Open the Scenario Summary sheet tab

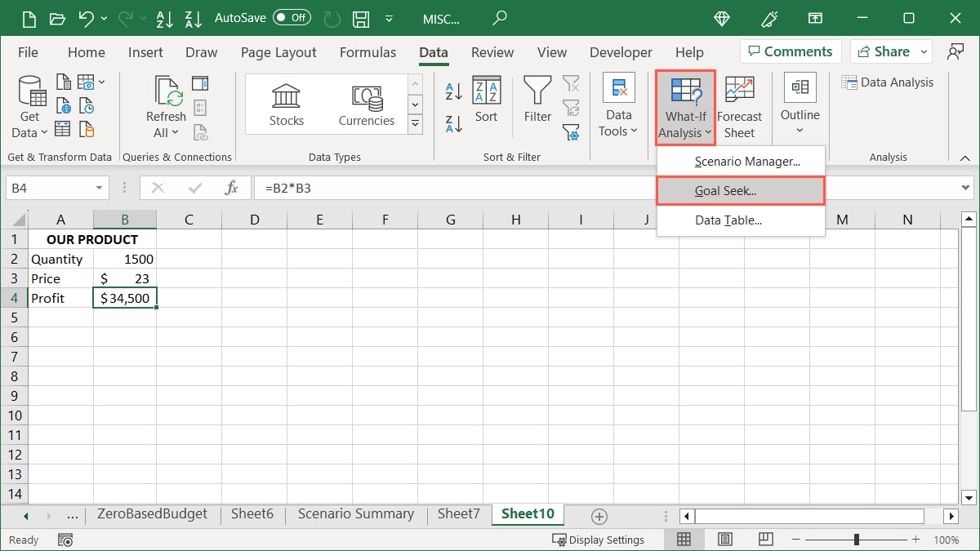[355, 514]
